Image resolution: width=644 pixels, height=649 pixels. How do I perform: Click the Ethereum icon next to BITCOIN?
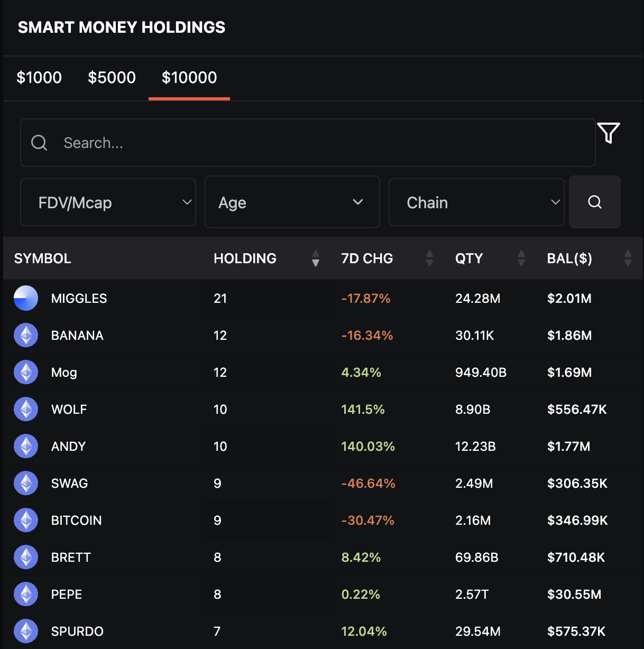click(x=26, y=520)
